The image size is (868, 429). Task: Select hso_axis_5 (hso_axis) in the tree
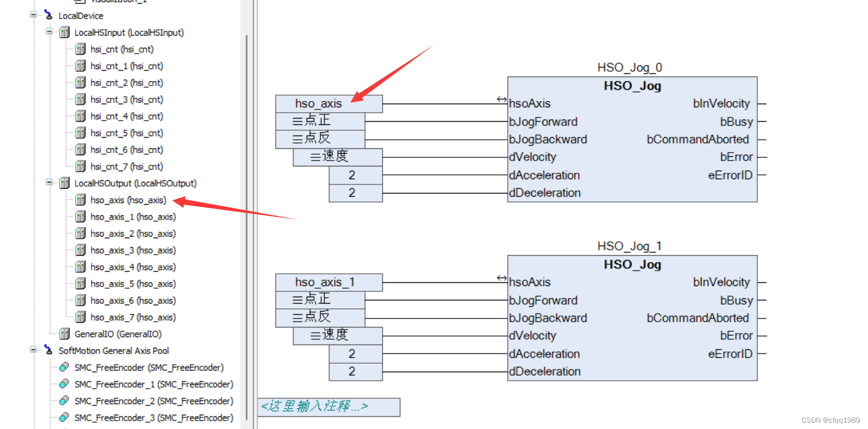(x=133, y=284)
